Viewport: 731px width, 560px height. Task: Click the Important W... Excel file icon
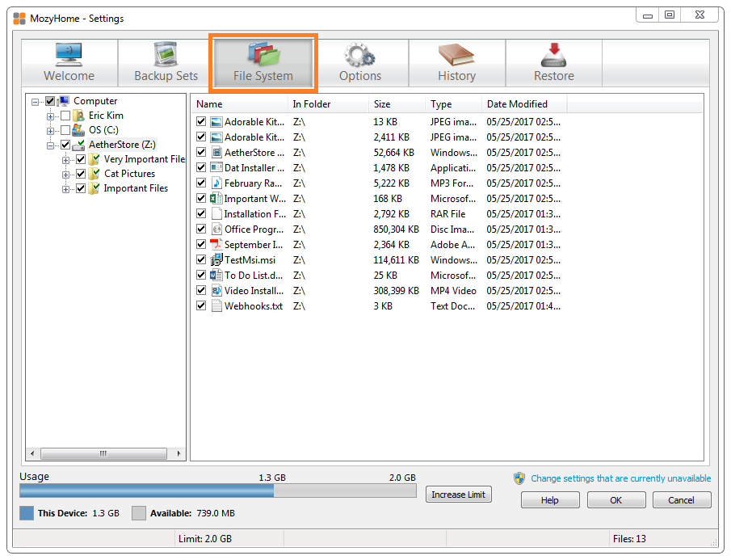click(216, 199)
